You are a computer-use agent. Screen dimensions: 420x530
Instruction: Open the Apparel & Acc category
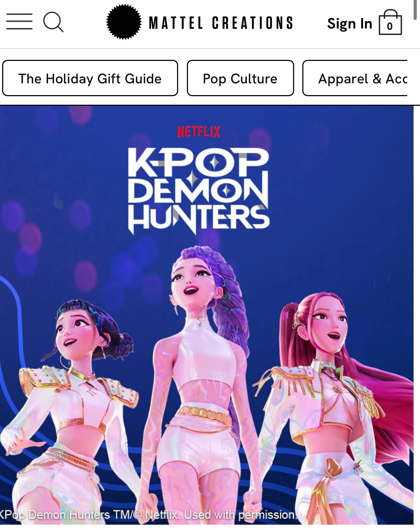[x=355, y=78]
